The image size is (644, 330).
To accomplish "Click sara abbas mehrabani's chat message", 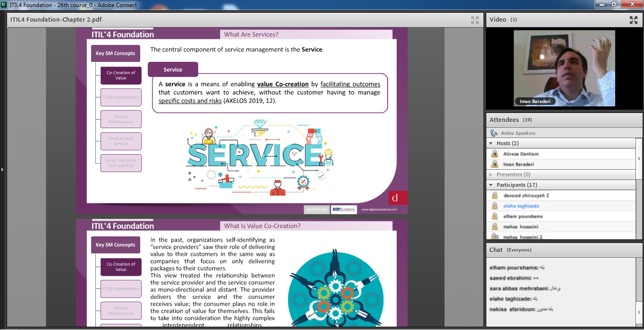I will point(525,288).
